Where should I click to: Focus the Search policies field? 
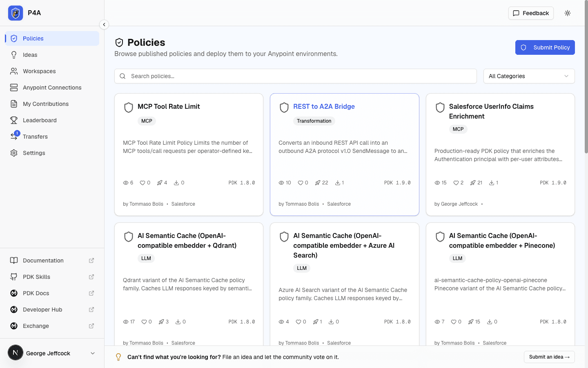tap(296, 76)
